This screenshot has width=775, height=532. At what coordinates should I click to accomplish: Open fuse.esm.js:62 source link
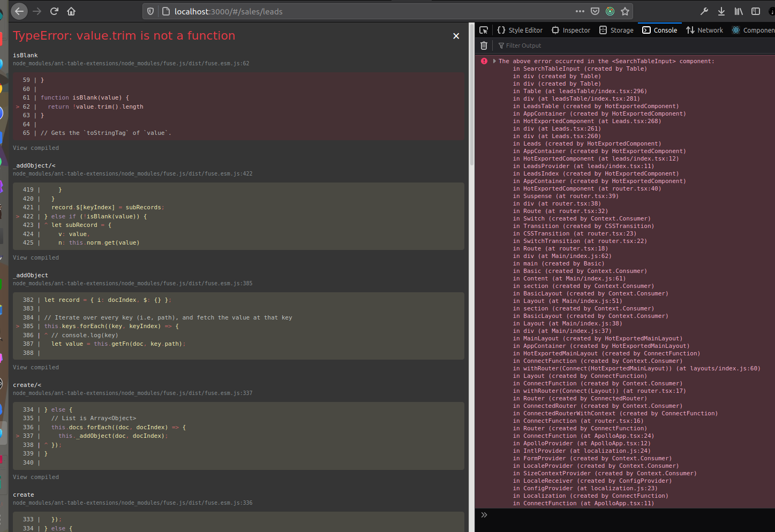point(131,63)
